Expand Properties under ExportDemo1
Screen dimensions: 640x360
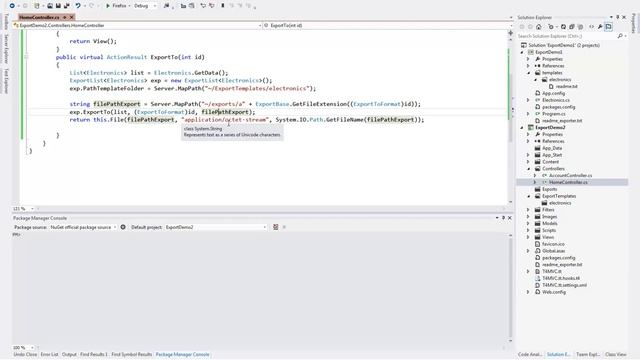pyautogui.click(x=529, y=59)
